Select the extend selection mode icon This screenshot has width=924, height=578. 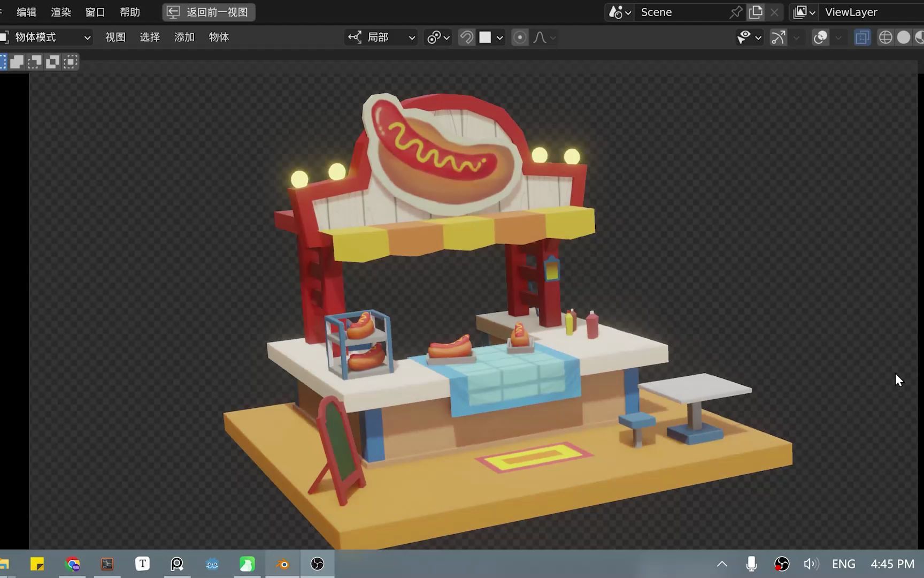tap(17, 62)
